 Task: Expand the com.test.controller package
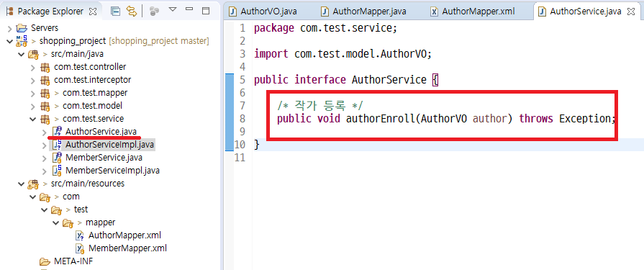pos(33,67)
